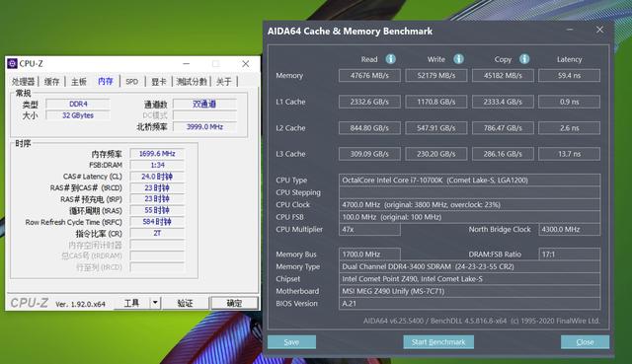632x364 pixels.
Task: Click L3 Cache Write value 230.20 GB/s
Action: point(436,154)
